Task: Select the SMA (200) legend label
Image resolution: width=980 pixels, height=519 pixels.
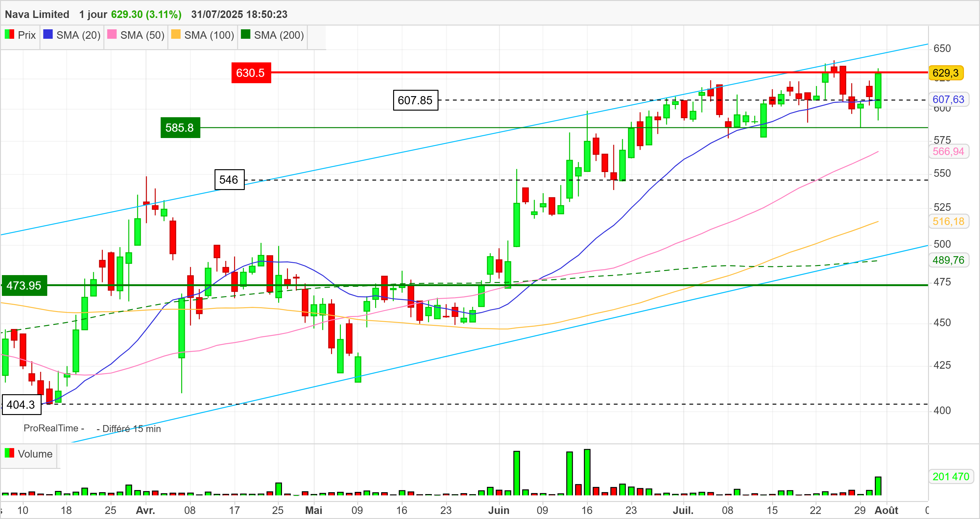Action: coord(279,35)
